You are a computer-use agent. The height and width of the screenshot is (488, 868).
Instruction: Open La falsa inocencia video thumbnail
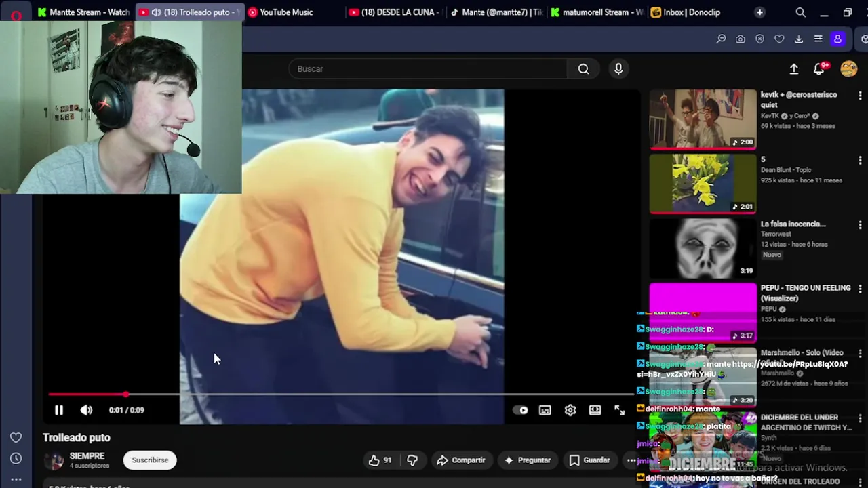click(703, 248)
